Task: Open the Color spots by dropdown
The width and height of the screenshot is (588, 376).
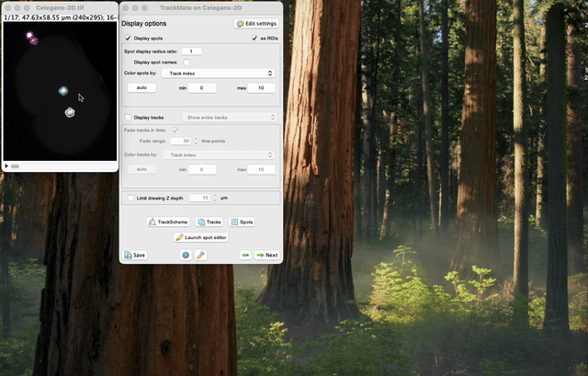Action: pyautogui.click(x=218, y=74)
